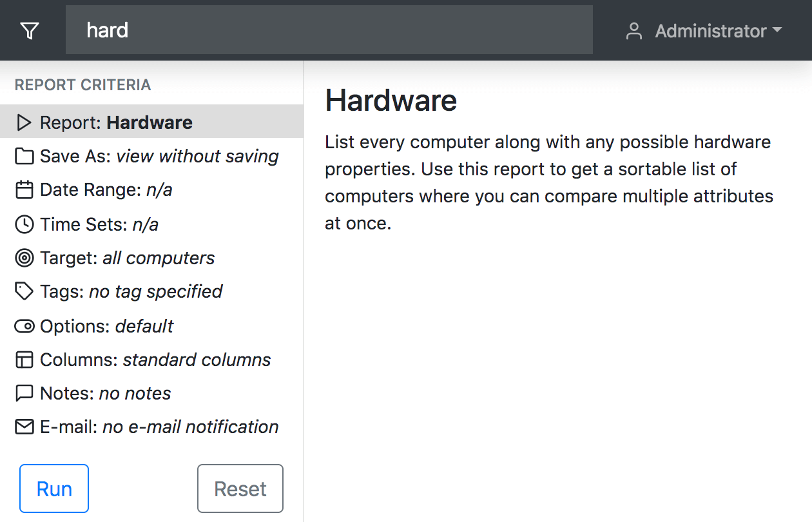
Task: Click the toggle icon beside Options
Action: point(24,326)
